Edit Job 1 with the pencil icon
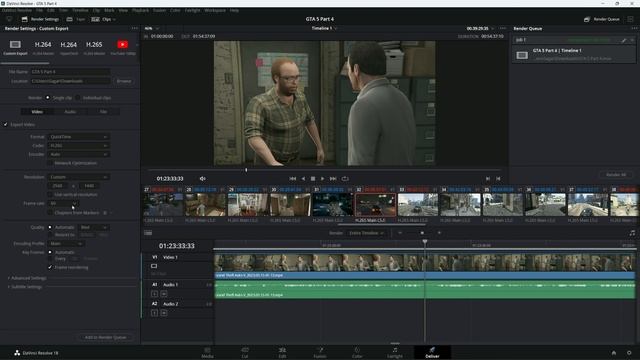640x360 pixels. click(x=624, y=40)
